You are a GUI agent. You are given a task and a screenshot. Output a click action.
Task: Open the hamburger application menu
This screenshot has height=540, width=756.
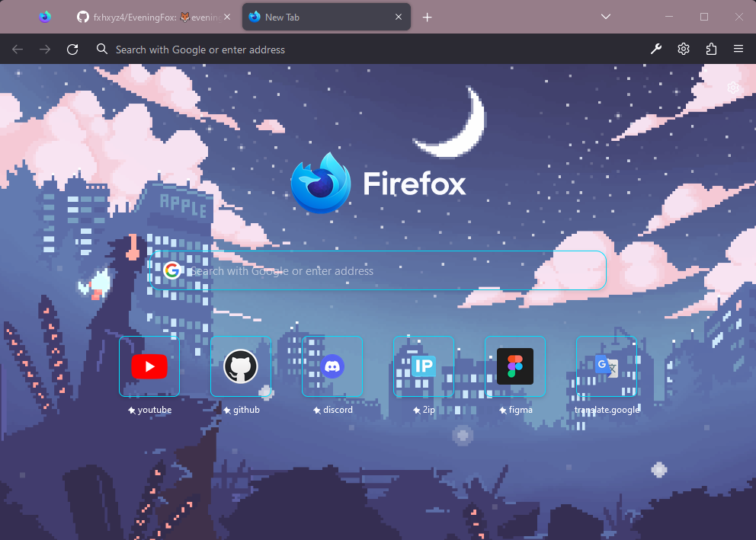tap(738, 50)
